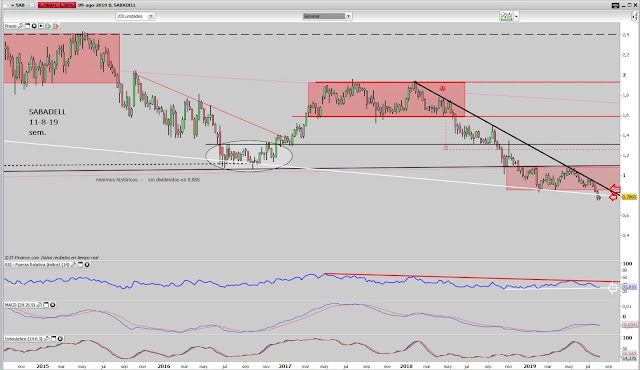Image resolution: width=640 pixels, height=370 pixels.
Task: Click the red sell arrow icon
Action: [x=56, y=26]
